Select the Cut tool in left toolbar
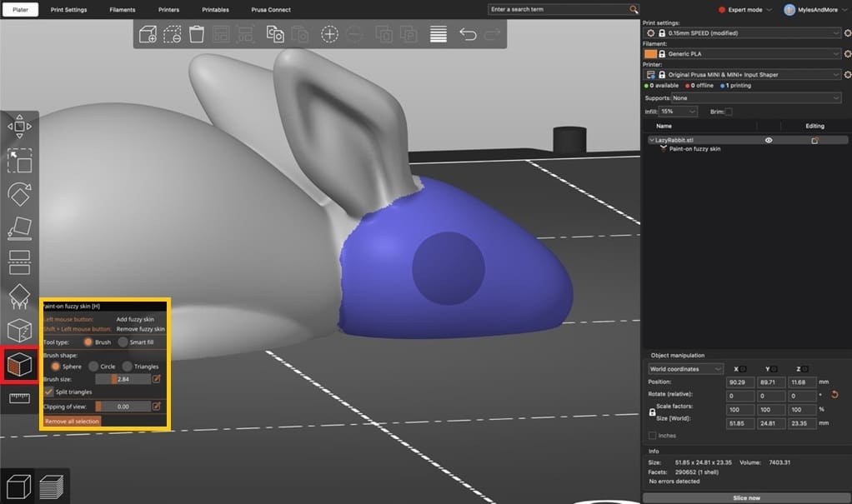This screenshot has width=852, height=504. pos(19,262)
